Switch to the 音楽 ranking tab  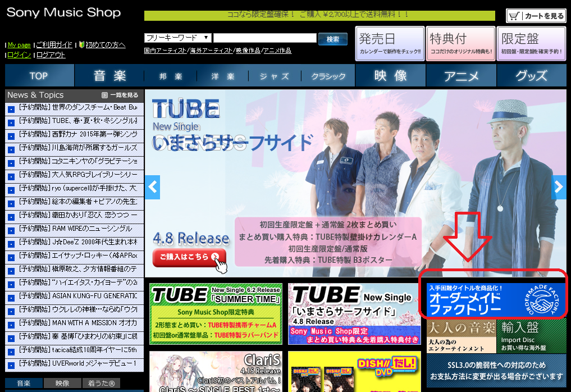click(x=24, y=383)
